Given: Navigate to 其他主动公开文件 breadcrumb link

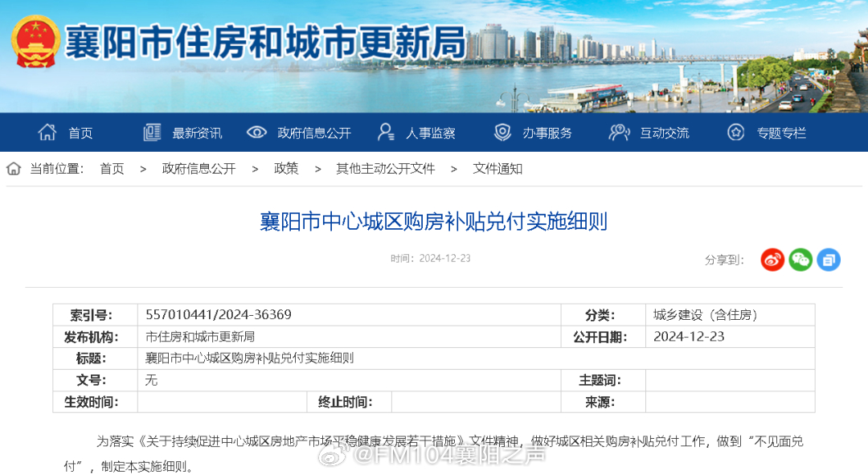Looking at the screenshot, I should coord(385,169).
